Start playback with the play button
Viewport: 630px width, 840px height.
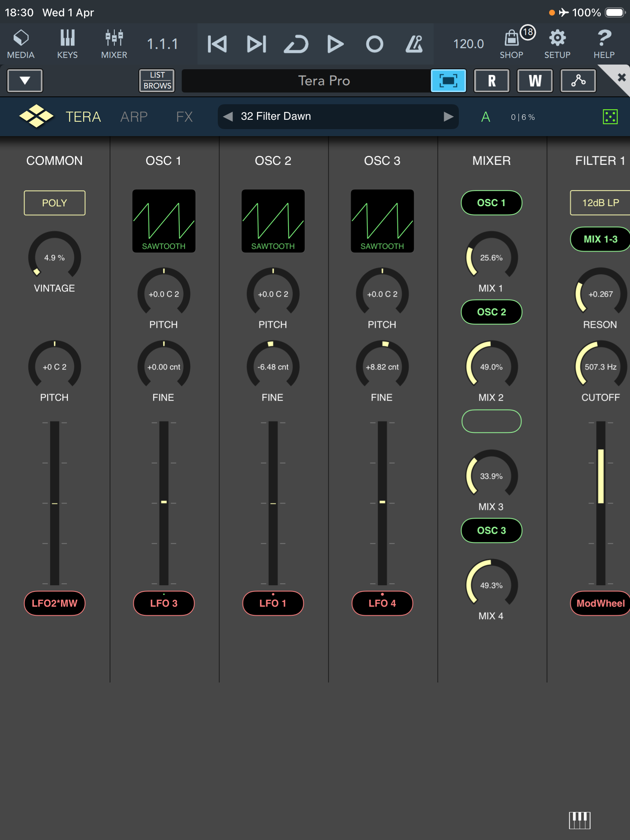(335, 44)
